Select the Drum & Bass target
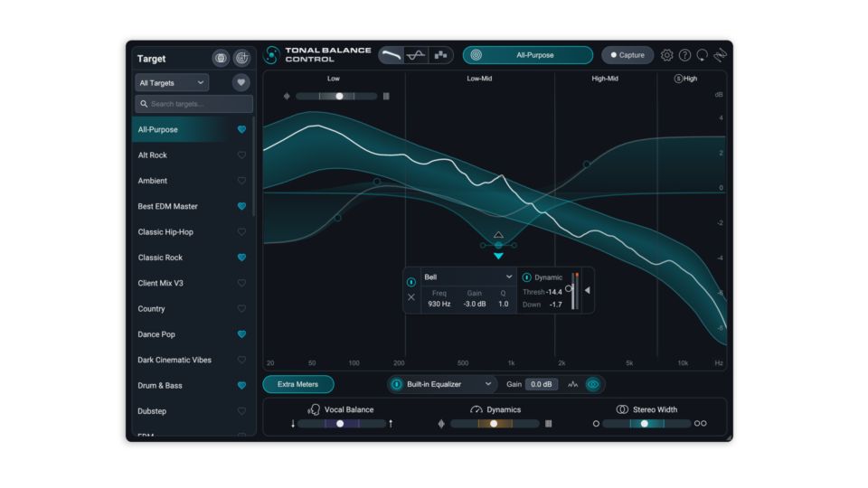 (192, 386)
